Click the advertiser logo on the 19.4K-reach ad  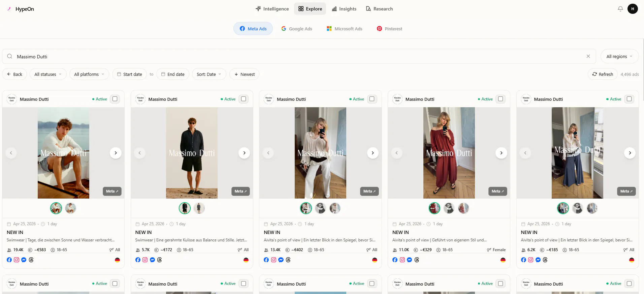pos(12,99)
